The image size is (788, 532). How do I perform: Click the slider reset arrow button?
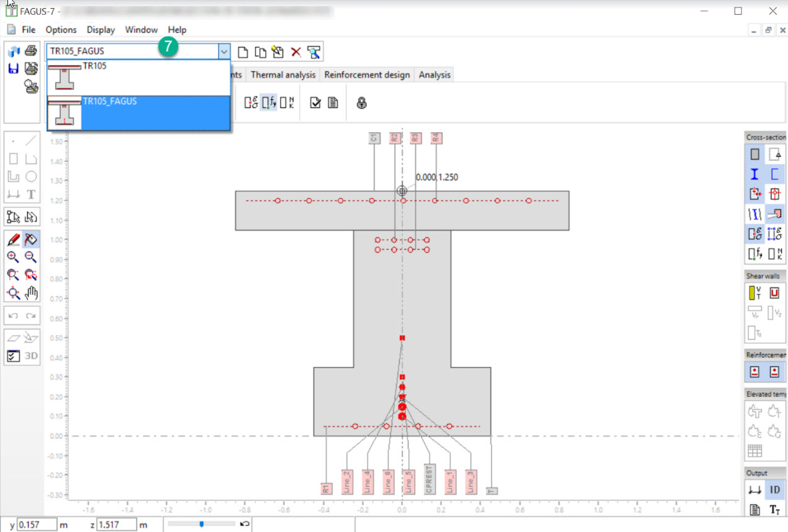pyautogui.click(x=245, y=525)
